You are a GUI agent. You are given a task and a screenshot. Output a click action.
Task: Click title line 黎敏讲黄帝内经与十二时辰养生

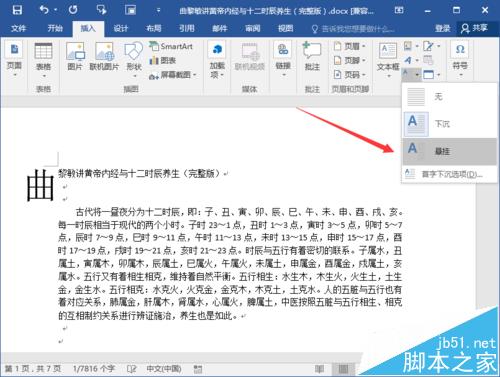coord(139,173)
